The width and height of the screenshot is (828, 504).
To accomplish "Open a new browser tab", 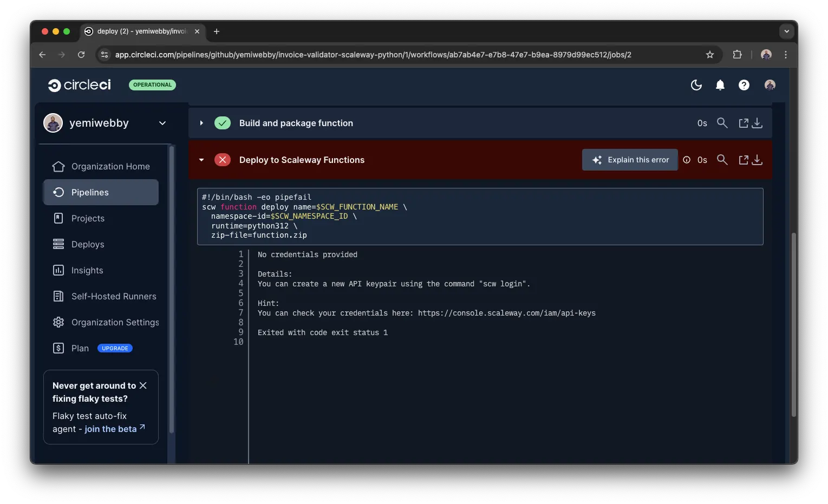I will [x=217, y=31].
